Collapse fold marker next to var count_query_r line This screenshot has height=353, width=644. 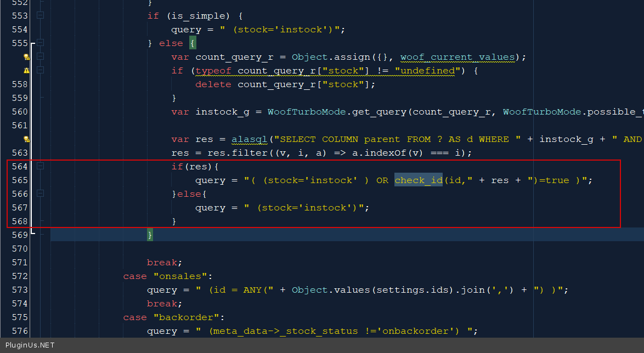point(40,56)
